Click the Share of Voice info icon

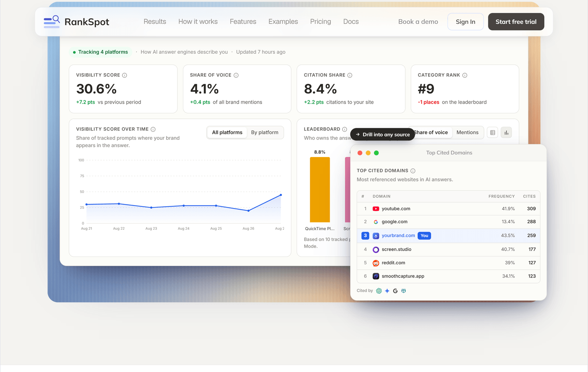click(236, 75)
